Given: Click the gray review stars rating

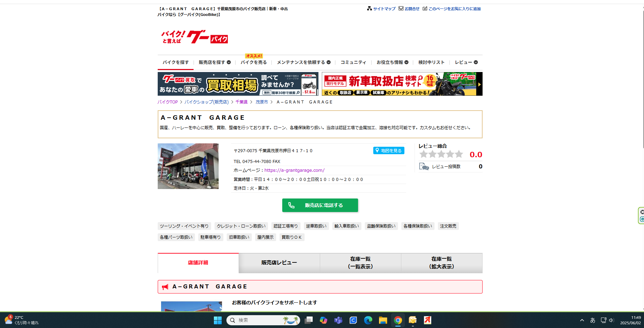Looking at the screenshot, I should [x=441, y=155].
